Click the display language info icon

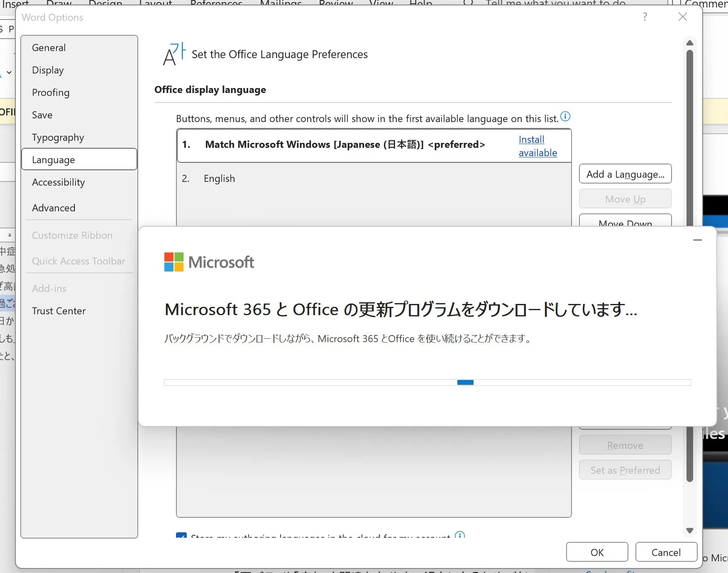[565, 117]
